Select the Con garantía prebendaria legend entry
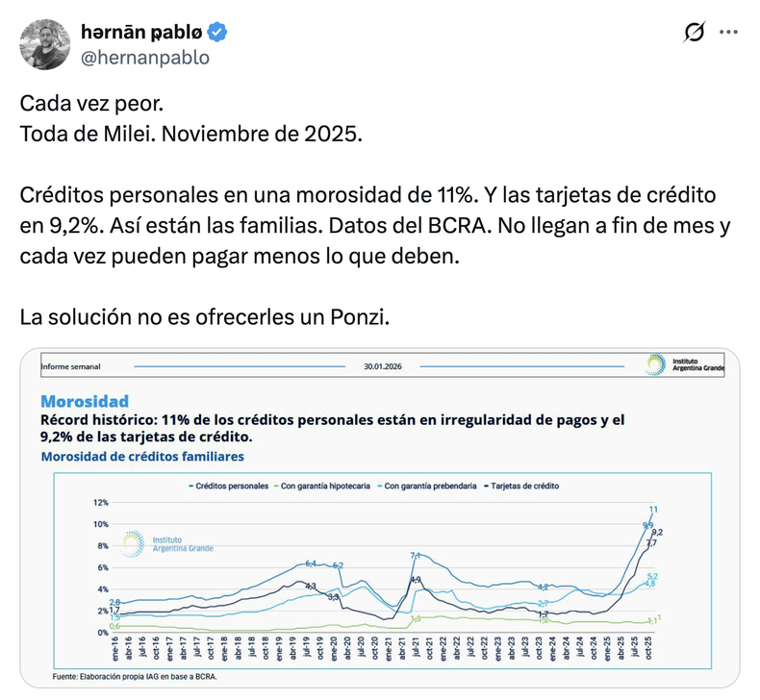760x700 pixels. (x=427, y=487)
